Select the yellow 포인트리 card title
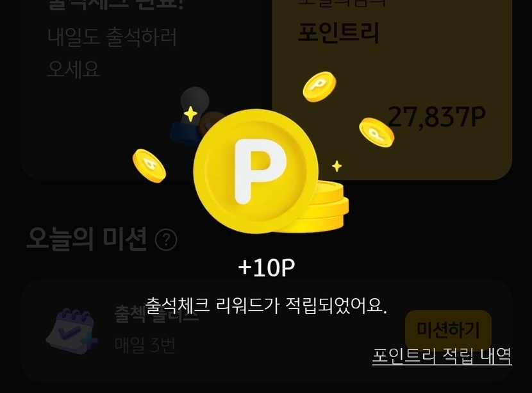532x393 pixels. (338, 33)
